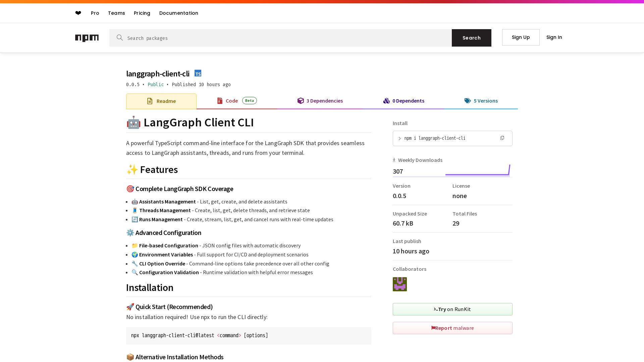Click the langgraph-client-cli package title
The width and height of the screenshot is (644, 362).
pos(158,74)
